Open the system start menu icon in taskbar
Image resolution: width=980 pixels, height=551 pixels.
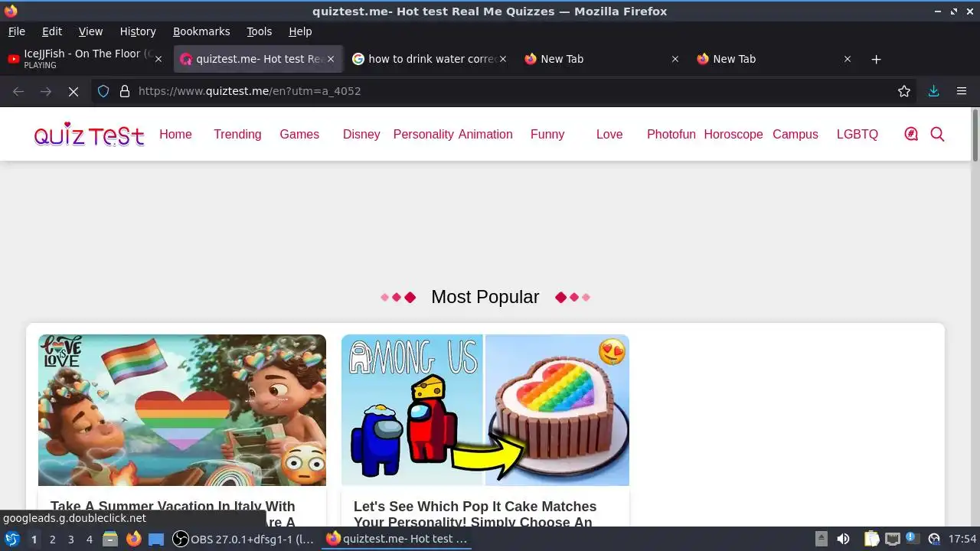[x=12, y=539]
